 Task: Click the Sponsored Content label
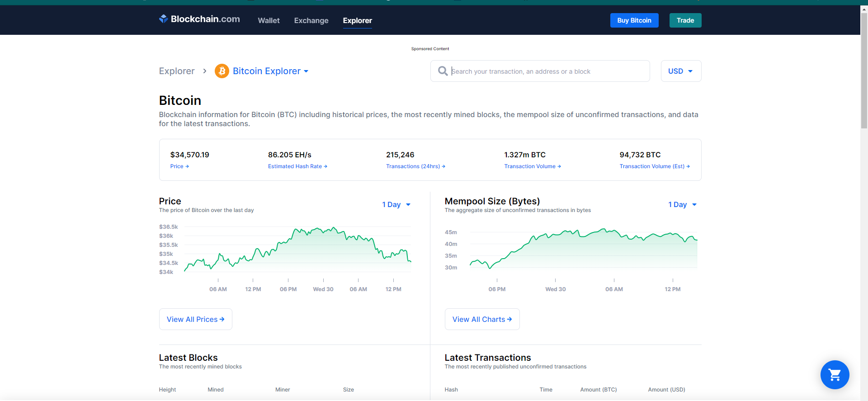(x=430, y=49)
